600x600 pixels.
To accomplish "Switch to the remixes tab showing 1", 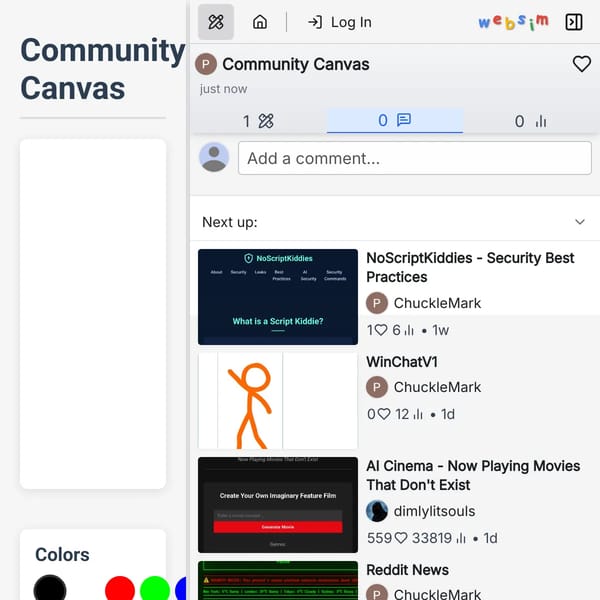I will [x=258, y=121].
